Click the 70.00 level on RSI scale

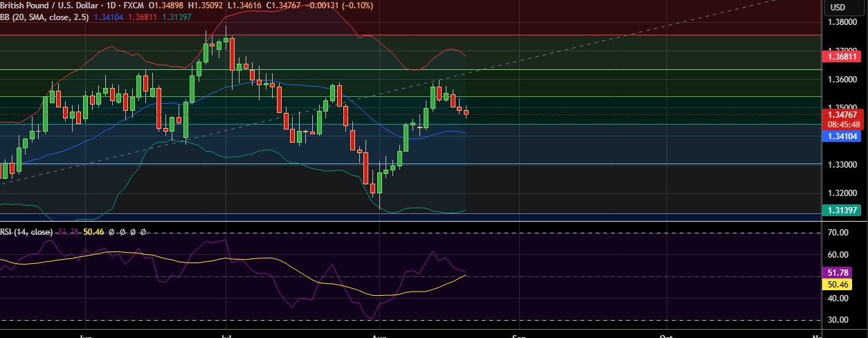coord(838,233)
